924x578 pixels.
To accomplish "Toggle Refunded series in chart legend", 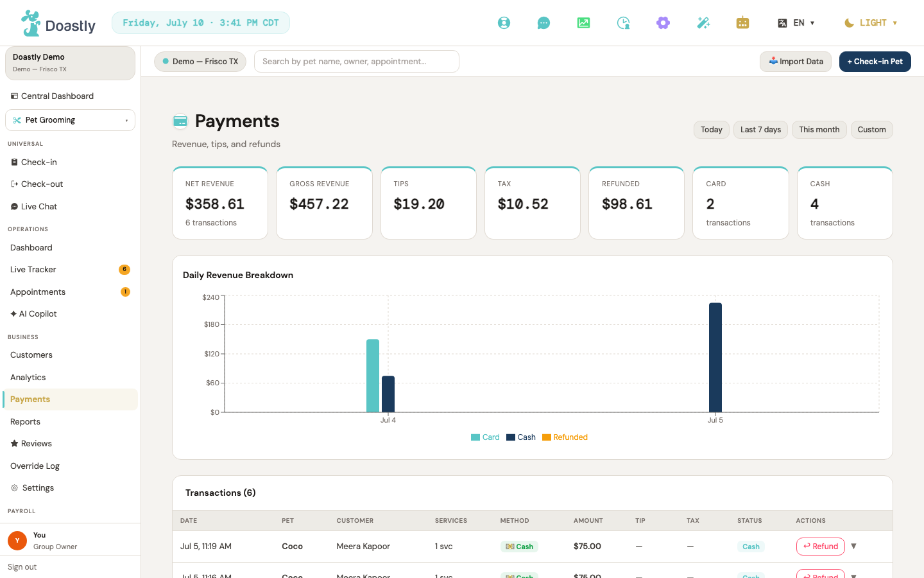I will pyautogui.click(x=565, y=437).
